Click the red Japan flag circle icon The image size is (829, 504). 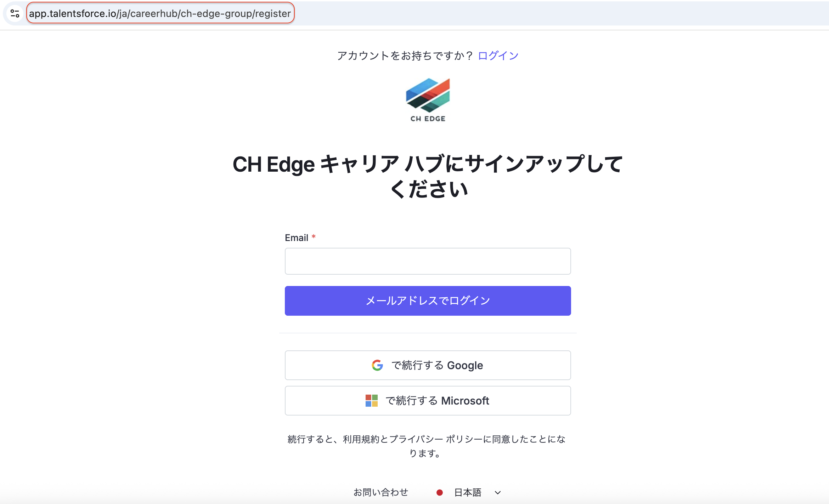click(440, 492)
